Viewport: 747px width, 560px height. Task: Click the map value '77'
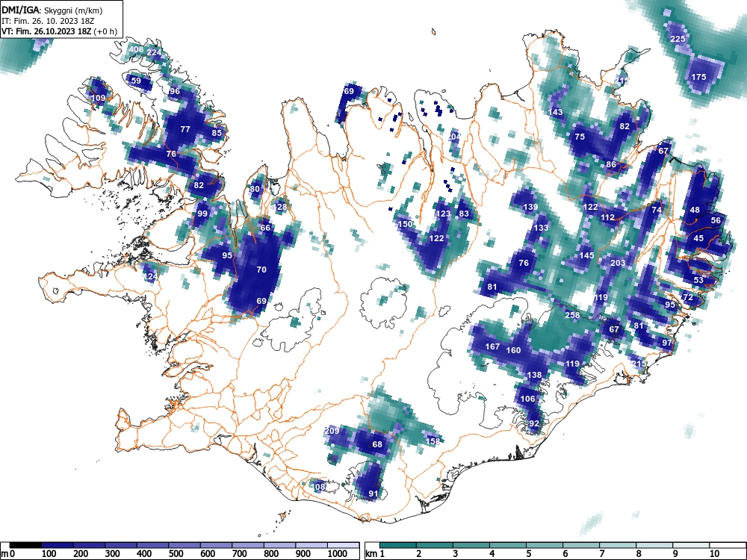point(185,129)
